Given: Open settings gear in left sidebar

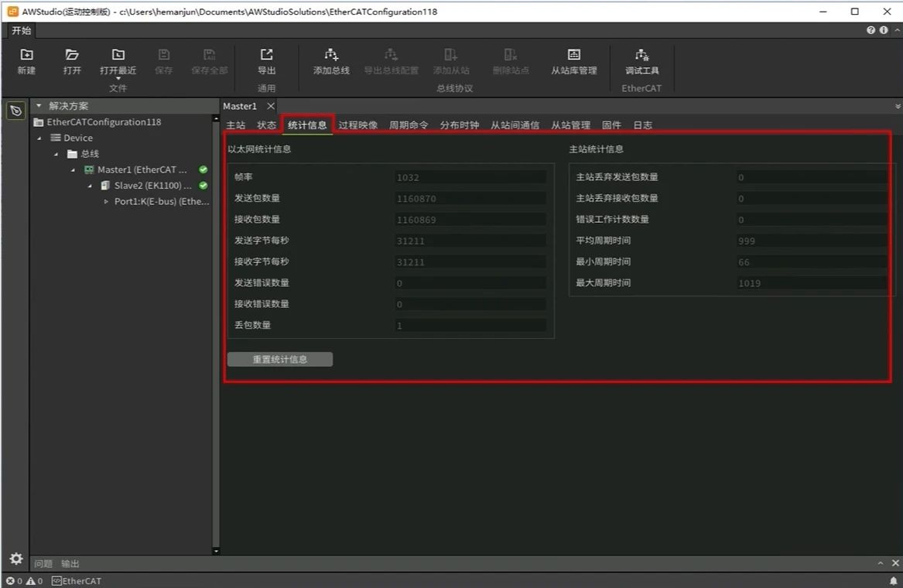Looking at the screenshot, I should click(16, 559).
